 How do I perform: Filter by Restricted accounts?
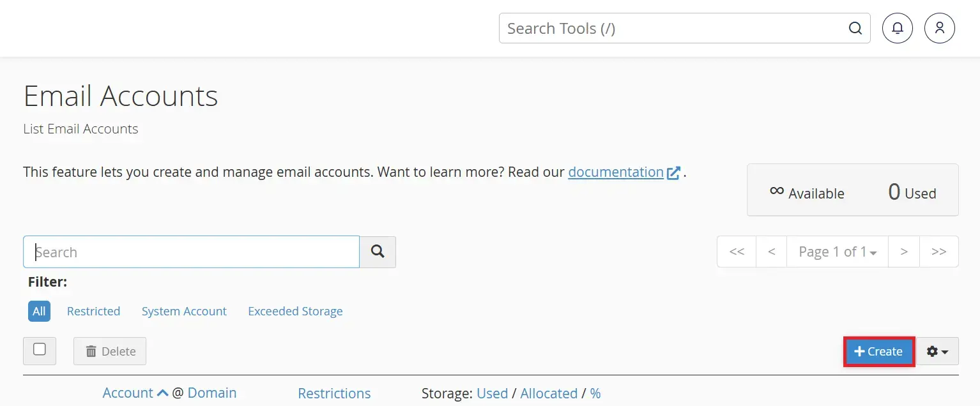click(x=93, y=311)
